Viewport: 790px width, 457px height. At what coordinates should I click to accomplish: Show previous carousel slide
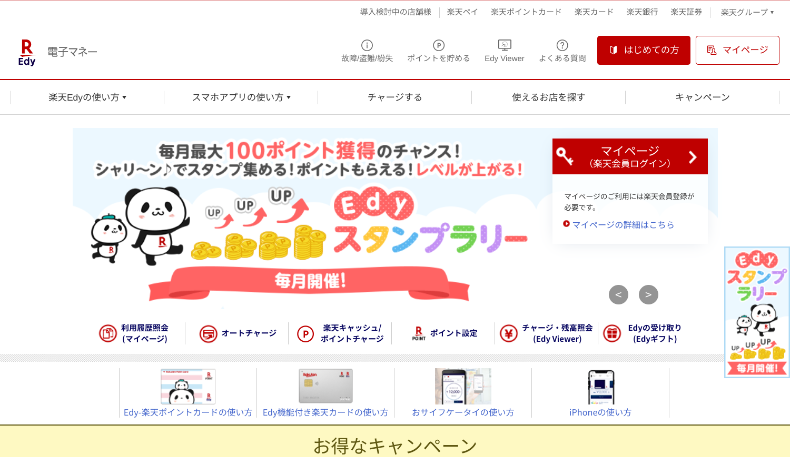(x=618, y=295)
